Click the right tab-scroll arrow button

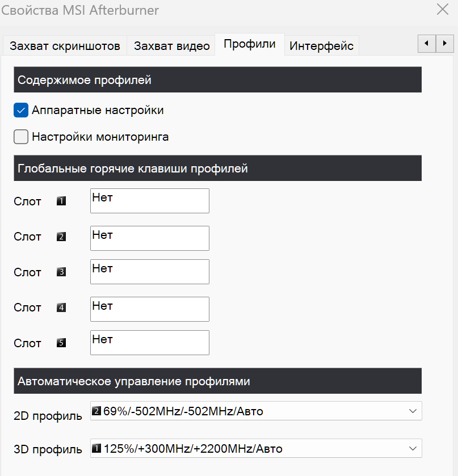pos(444,44)
